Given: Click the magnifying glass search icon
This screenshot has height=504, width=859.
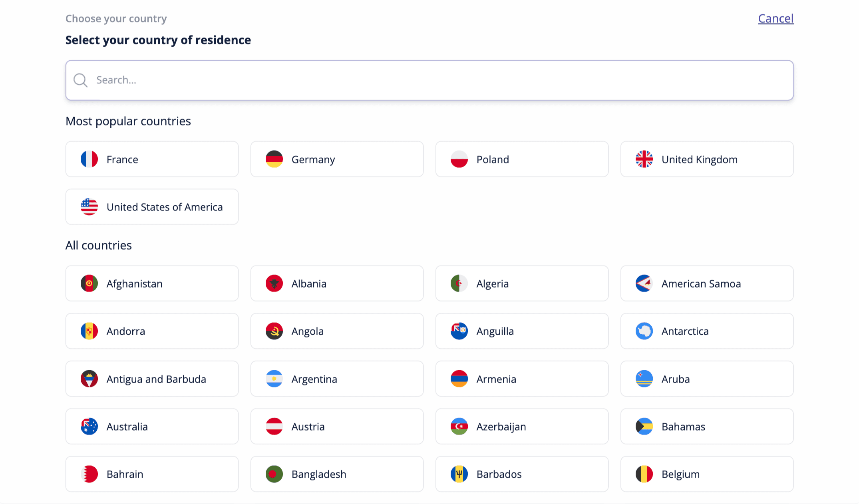Looking at the screenshot, I should tap(80, 80).
